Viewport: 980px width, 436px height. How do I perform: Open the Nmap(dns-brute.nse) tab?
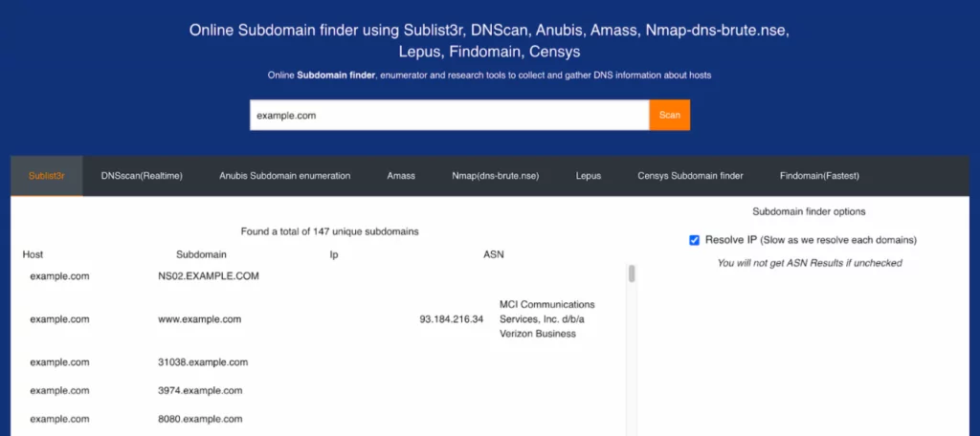click(496, 176)
